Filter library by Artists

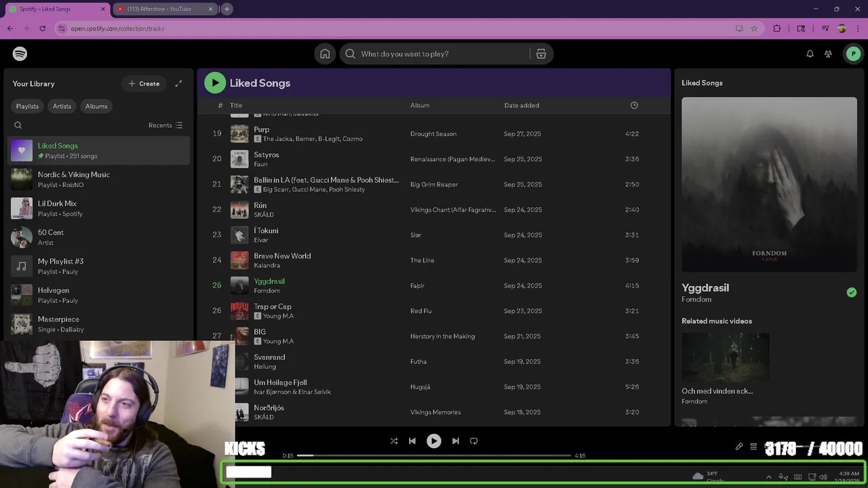tap(62, 106)
